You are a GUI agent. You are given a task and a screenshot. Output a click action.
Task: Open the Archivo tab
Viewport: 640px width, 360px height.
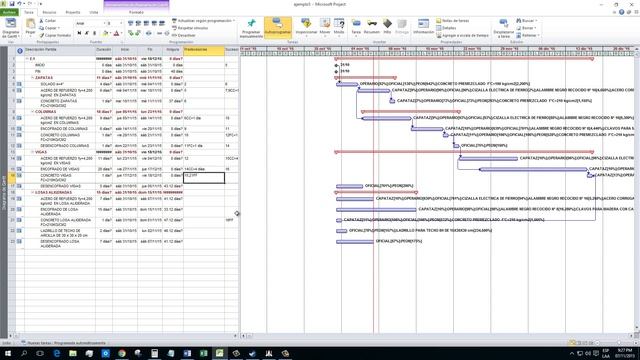tap(9, 12)
